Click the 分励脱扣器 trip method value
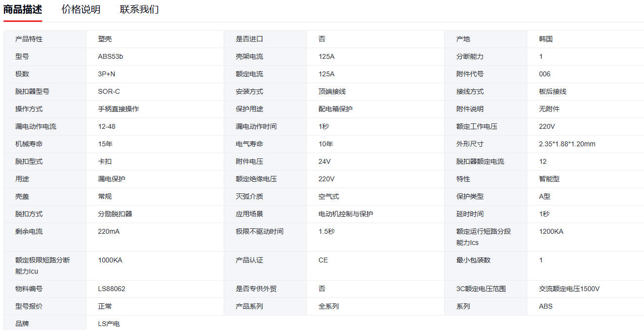644x330 pixels. tap(115, 214)
